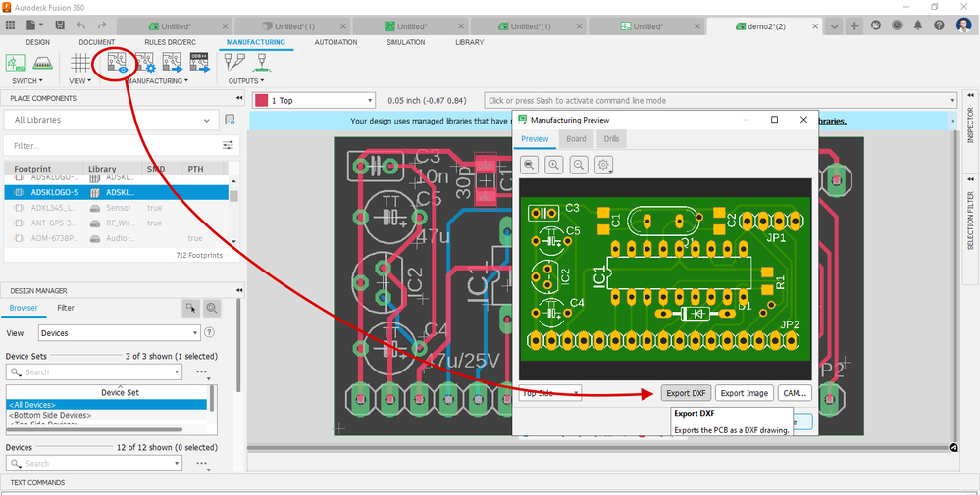
Task: Open the Board tab in Manufacturing Preview
Action: coord(576,138)
